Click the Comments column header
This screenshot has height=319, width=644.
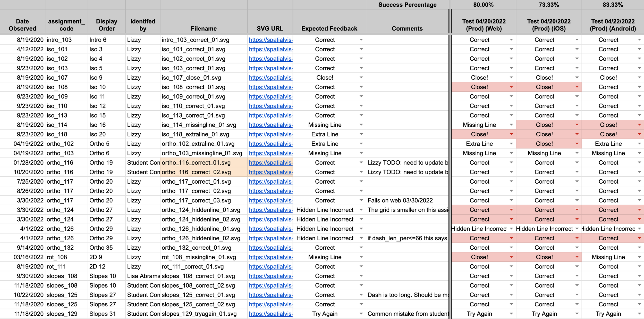407,22
